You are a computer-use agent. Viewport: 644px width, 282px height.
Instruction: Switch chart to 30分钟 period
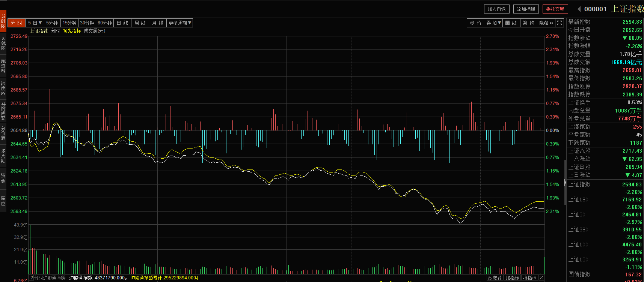pos(87,23)
